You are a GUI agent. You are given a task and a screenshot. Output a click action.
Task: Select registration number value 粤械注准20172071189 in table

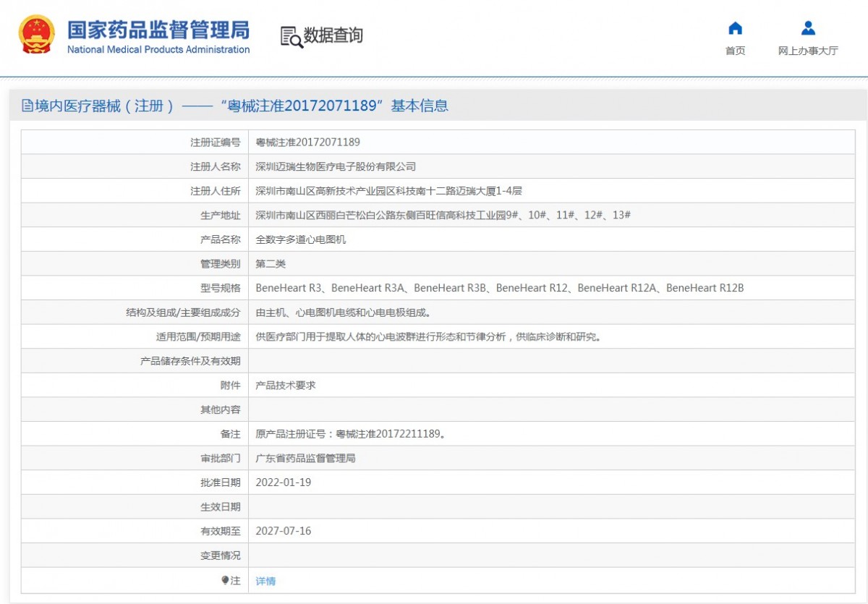coord(307,143)
